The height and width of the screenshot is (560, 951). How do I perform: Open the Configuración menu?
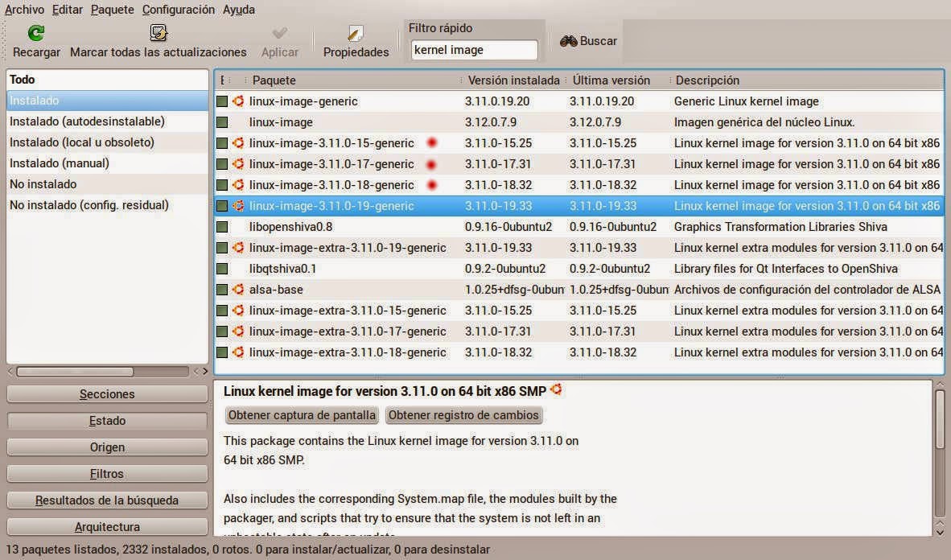[x=179, y=10]
